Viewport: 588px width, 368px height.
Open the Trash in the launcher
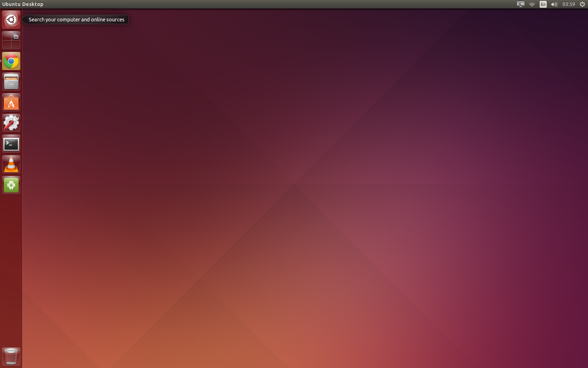pyautogui.click(x=11, y=357)
